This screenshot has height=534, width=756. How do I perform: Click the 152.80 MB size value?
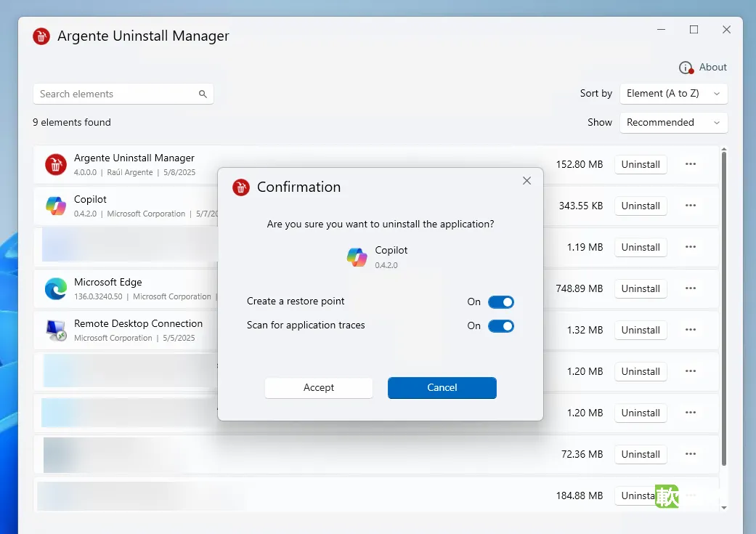click(580, 164)
